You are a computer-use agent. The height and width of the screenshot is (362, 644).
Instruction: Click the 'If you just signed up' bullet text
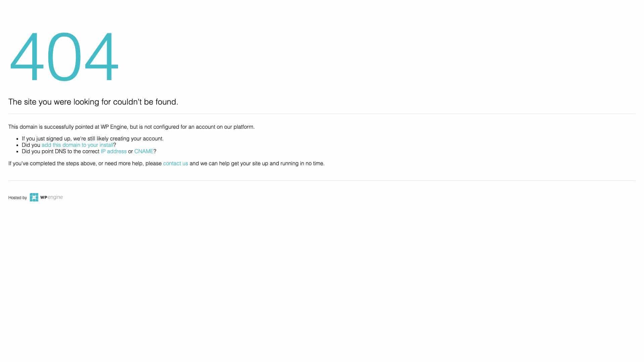[x=93, y=139]
